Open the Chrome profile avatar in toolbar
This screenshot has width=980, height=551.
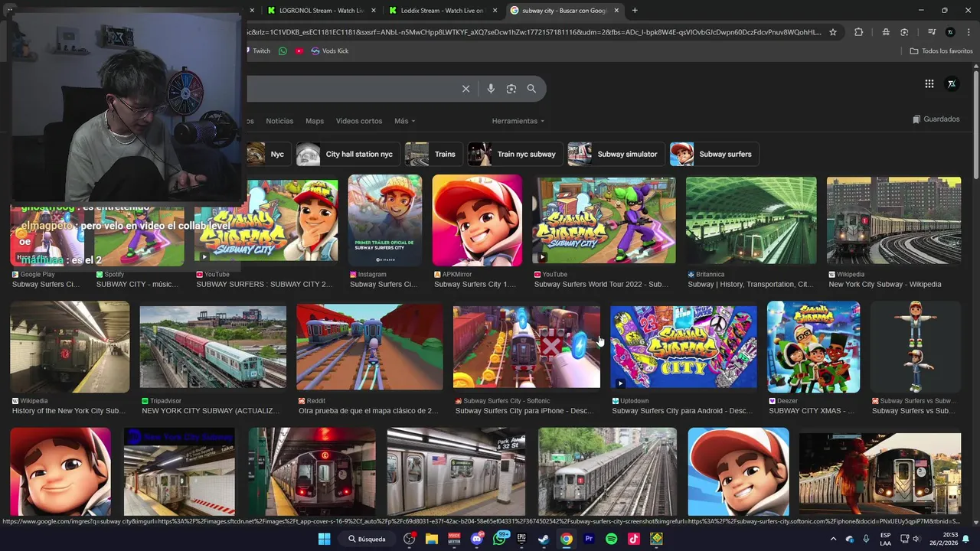point(950,32)
